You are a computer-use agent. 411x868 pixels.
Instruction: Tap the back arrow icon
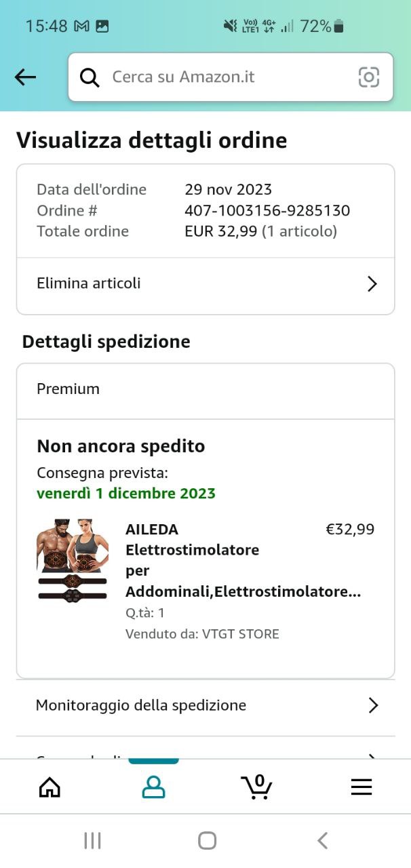point(25,77)
